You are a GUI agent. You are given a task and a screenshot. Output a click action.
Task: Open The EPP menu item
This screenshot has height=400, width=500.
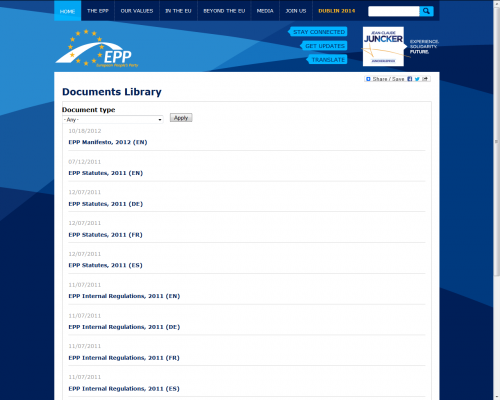98,11
